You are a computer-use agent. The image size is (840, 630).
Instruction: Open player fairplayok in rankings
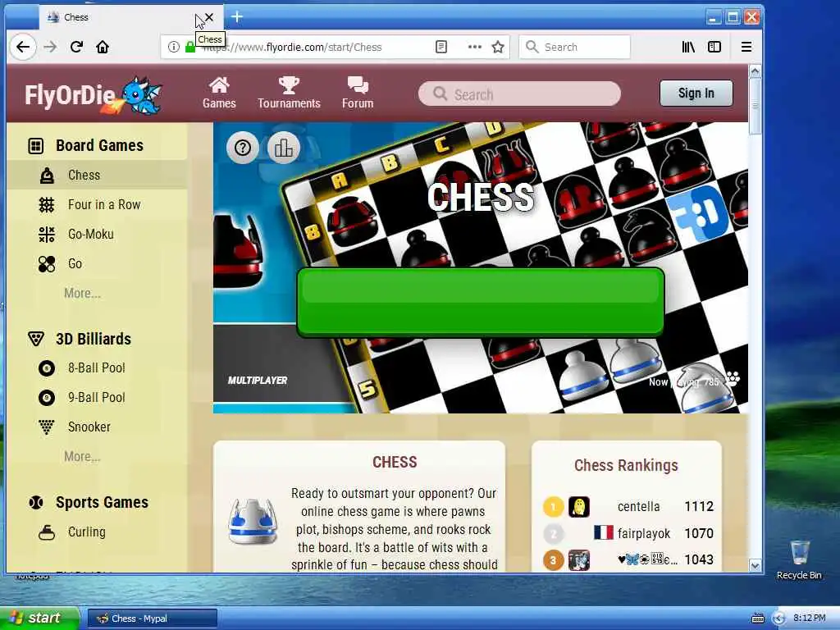click(x=643, y=533)
